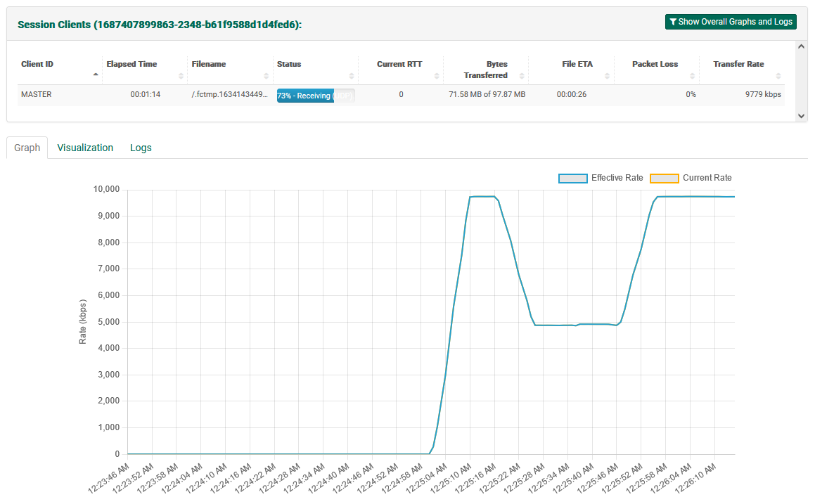Toggle Effective Rate legend series
The height and width of the screenshot is (504, 815).
[x=601, y=178]
